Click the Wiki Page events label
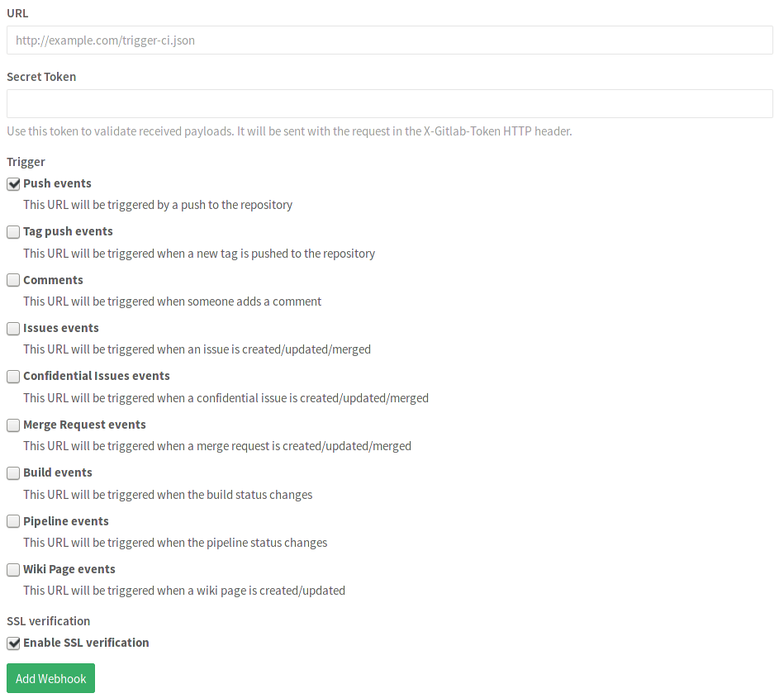The height and width of the screenshot is (698, 784). [x=69, y=569]
